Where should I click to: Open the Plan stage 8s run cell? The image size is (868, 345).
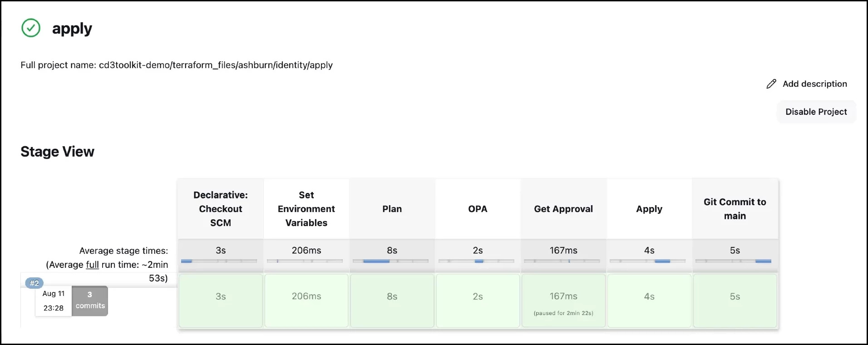pos(392,300)
